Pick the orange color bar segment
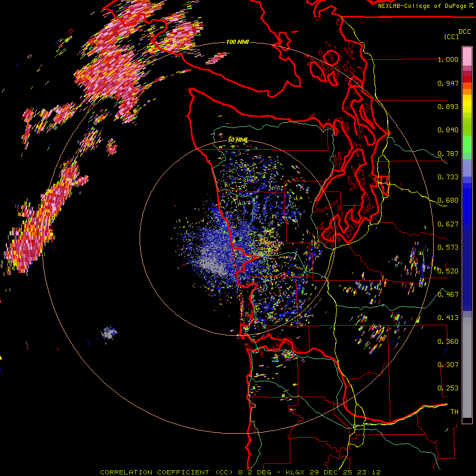476x476 pixels. (467, 91)
